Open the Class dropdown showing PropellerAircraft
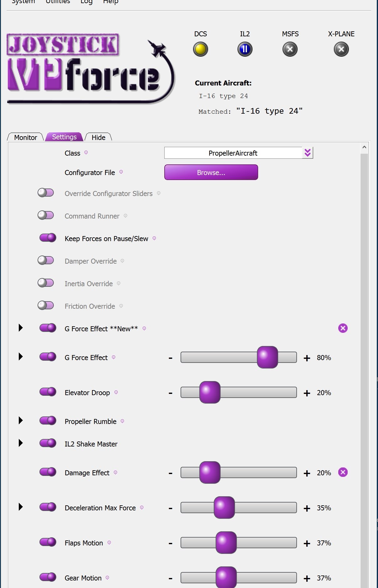Screen dimensions: 378x588 239,153
